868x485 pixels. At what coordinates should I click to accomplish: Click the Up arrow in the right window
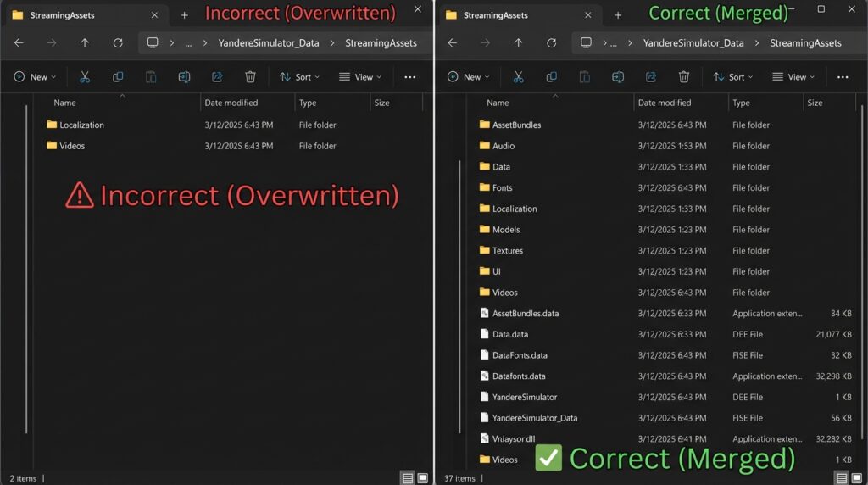pyautogui.click(x=519, y=43)
